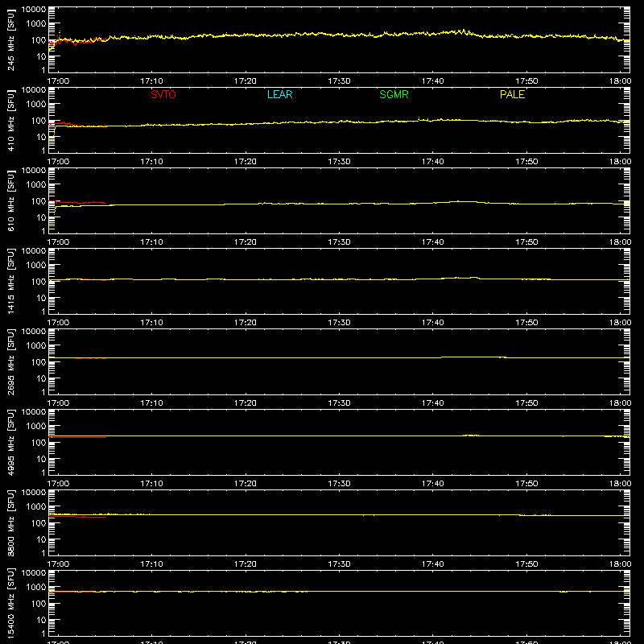Click 18:00 tick label under 245 MHz plot
This screenshot has height=644, width=644.
click(620, 81)
